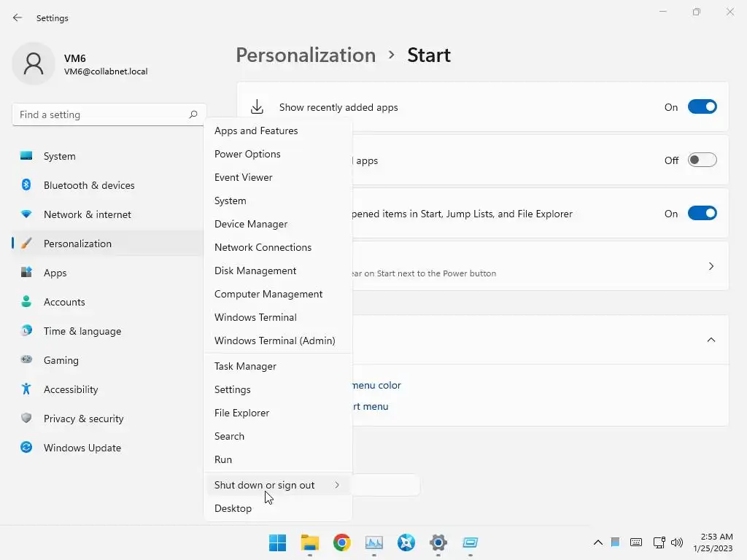Open Google Chrome from the taskbar
Screen dimensions: 747x560
[x=341, y=542]
